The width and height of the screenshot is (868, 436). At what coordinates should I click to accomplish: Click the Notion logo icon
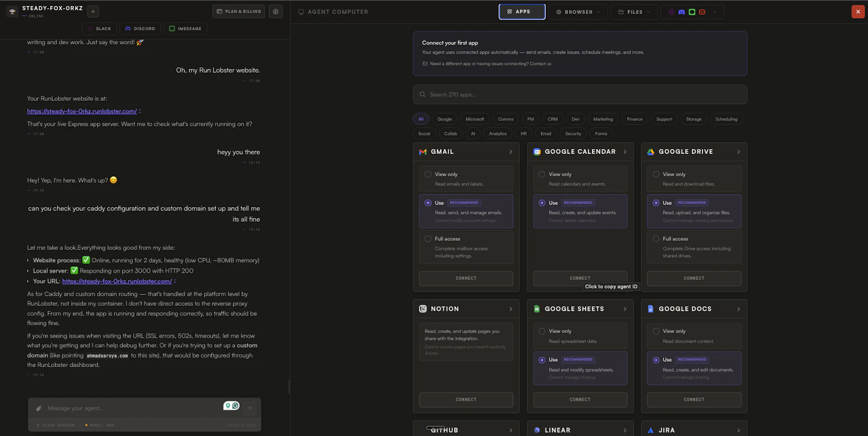[x=423, y=309]
